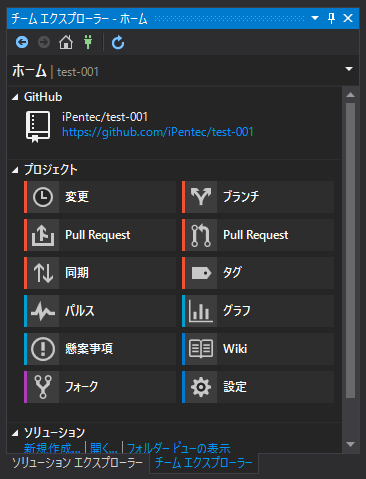Open the github.com/iPentec/test-001 link
The width and height of the screenshot is (366, 479).
[x=158, y=132]
